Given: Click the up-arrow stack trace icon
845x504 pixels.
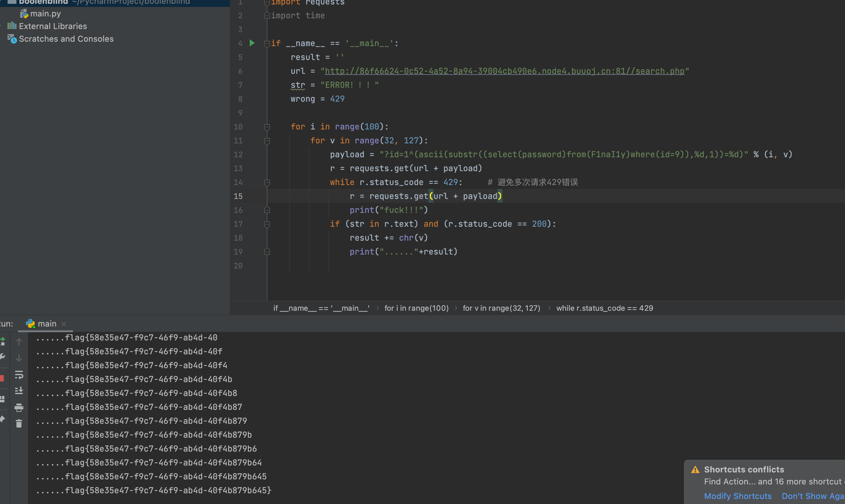Looking at the screenshot, I should [x=19, y=342].
